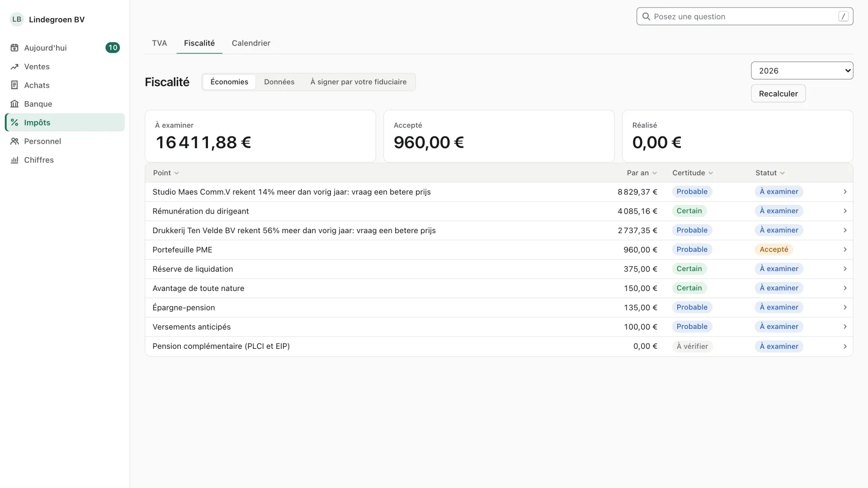Open the Calendrier tab
The image size is (868, 488).
[x=251, y=43]
